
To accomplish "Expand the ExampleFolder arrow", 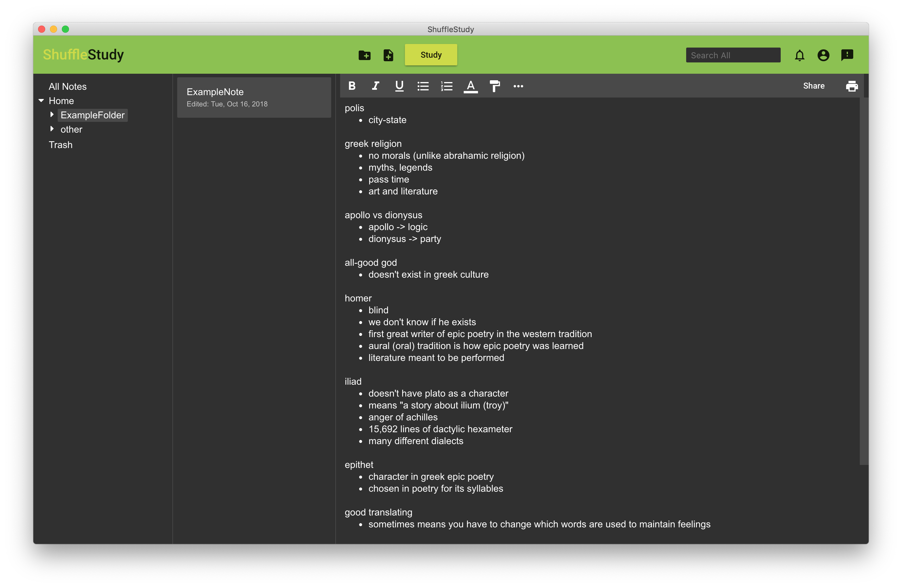I will click(x=52, y=114).
